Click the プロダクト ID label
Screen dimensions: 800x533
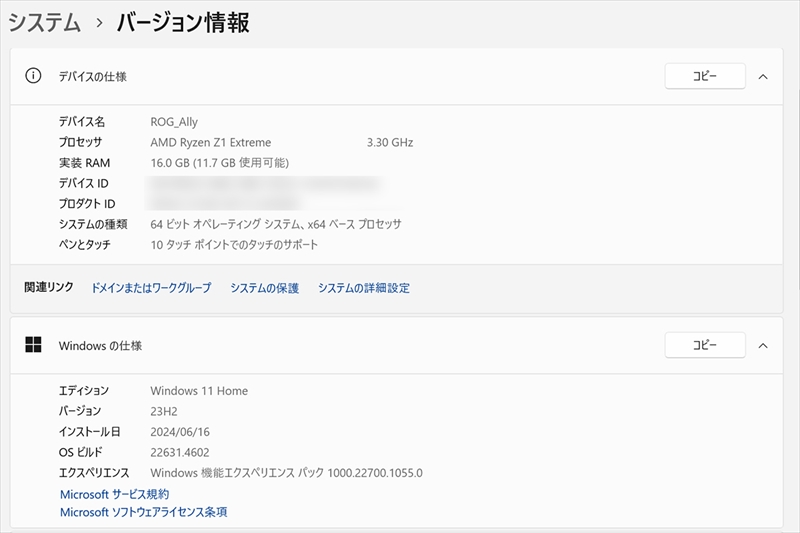(x=87, y=204)
